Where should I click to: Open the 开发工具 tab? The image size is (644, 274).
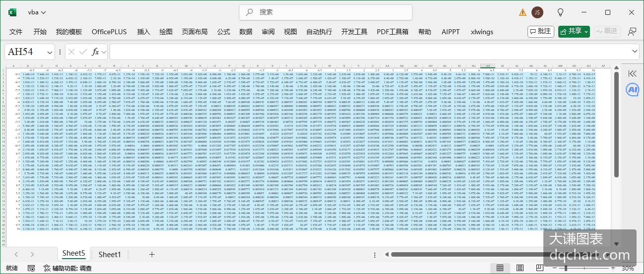tap(354, 32)
